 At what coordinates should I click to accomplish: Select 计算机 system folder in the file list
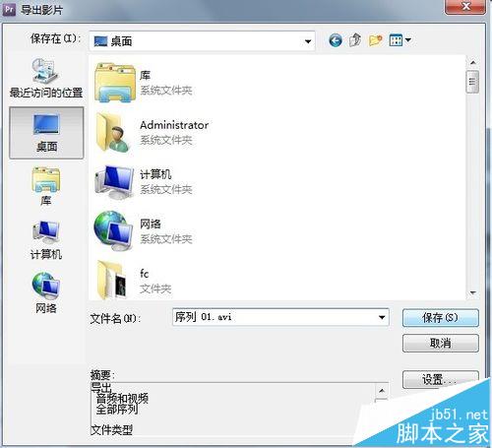click(x=144, y=182)
